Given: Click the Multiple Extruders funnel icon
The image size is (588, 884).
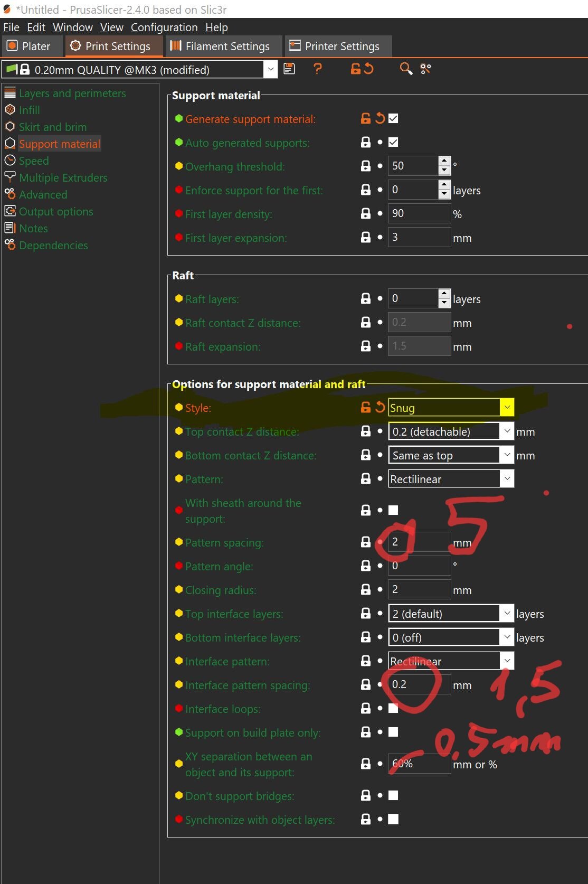Looking at the screenshot, I should click(x=10, y=177).
